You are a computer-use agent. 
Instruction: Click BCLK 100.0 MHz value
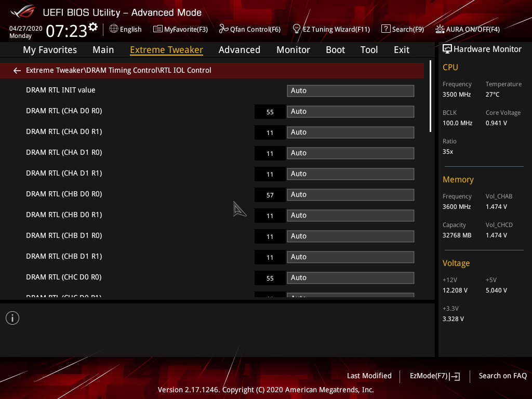coord(457,123)
